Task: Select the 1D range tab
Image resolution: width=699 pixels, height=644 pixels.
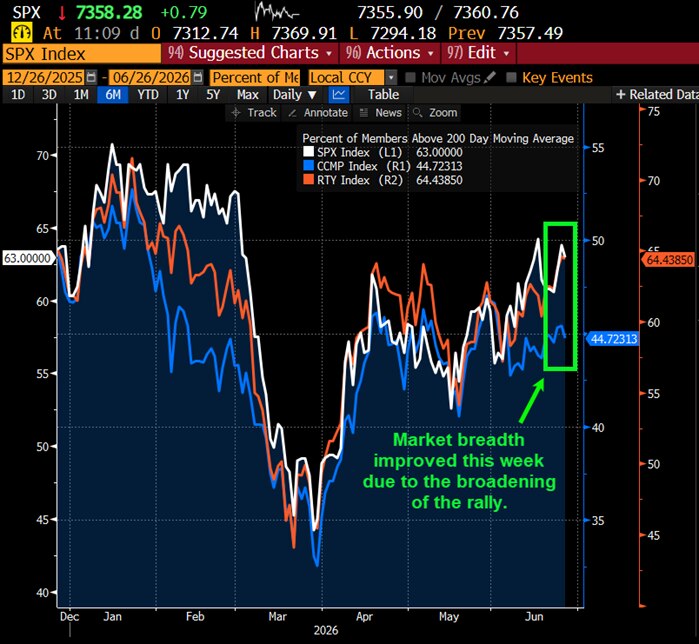Action: (18, 94)
